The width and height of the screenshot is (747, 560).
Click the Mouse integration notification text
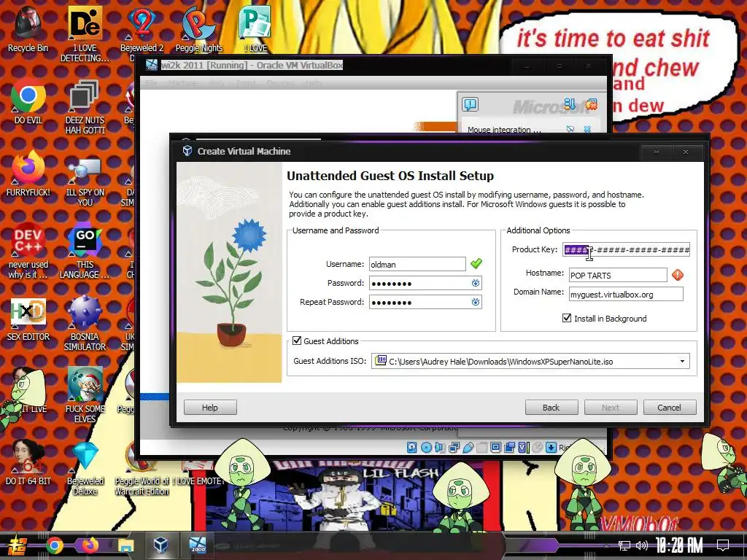pos(504,130)
